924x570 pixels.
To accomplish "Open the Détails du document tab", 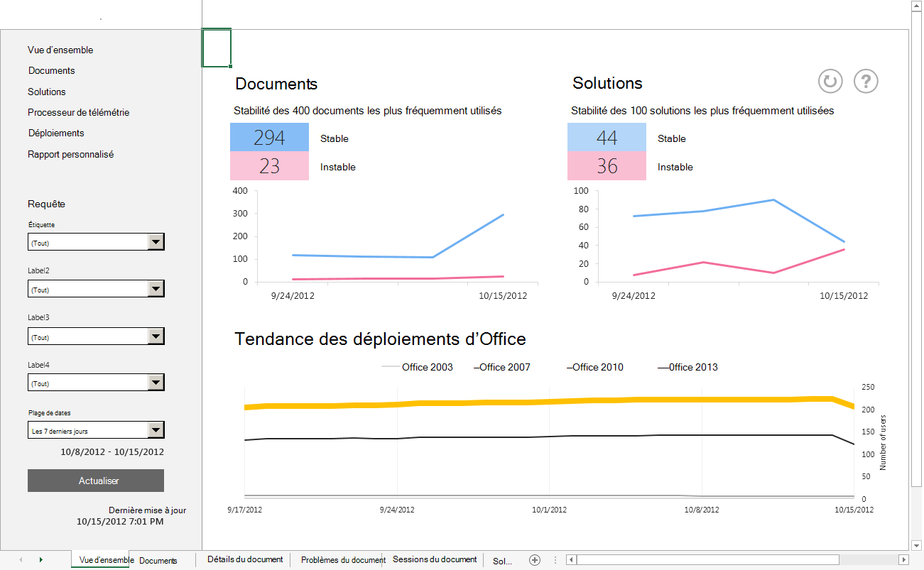I will [x=245, y=560].
